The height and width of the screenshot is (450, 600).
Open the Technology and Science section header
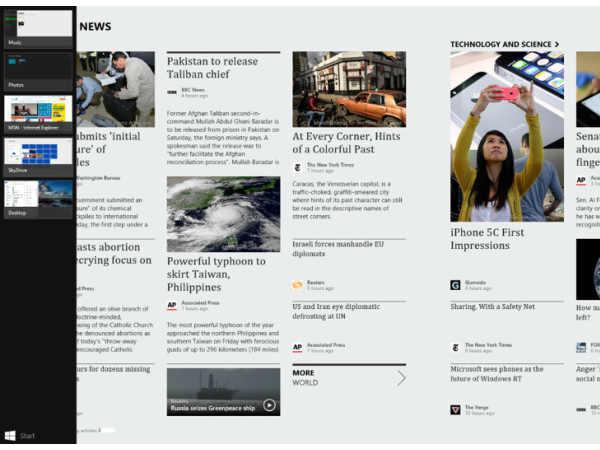504,44
